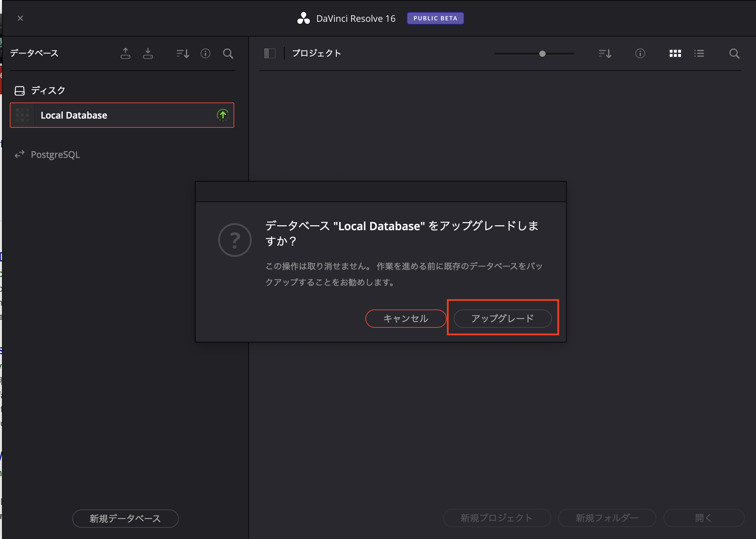The width and height of the screenshot is (756, 539).
Task: Show project info icon
Action: point(640,53)
